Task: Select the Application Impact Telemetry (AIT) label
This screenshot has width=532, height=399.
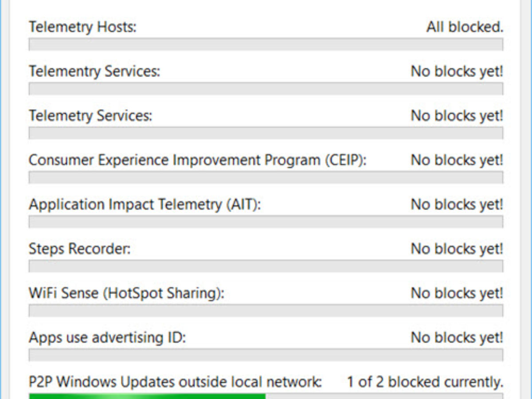Action: (145, 204)
